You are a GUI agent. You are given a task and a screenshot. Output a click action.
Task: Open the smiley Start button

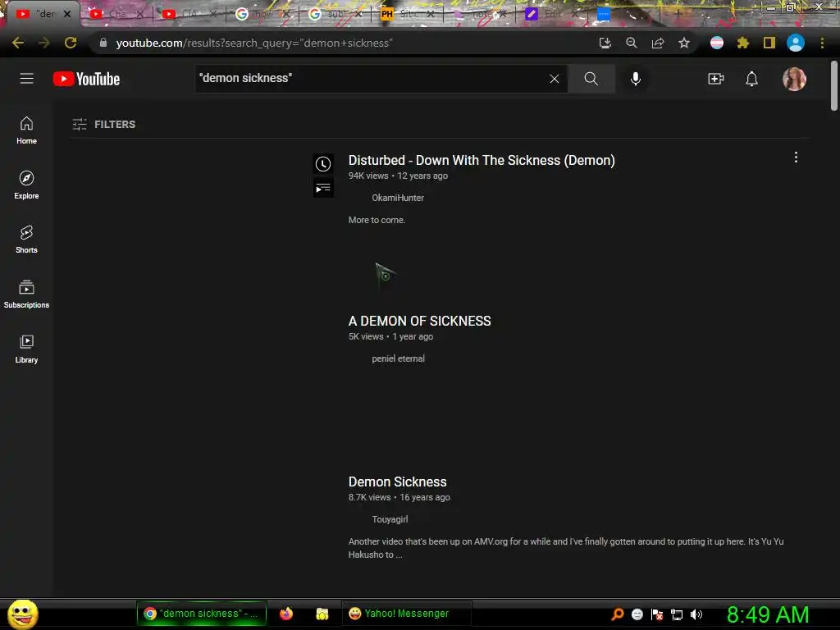[22, 614]
